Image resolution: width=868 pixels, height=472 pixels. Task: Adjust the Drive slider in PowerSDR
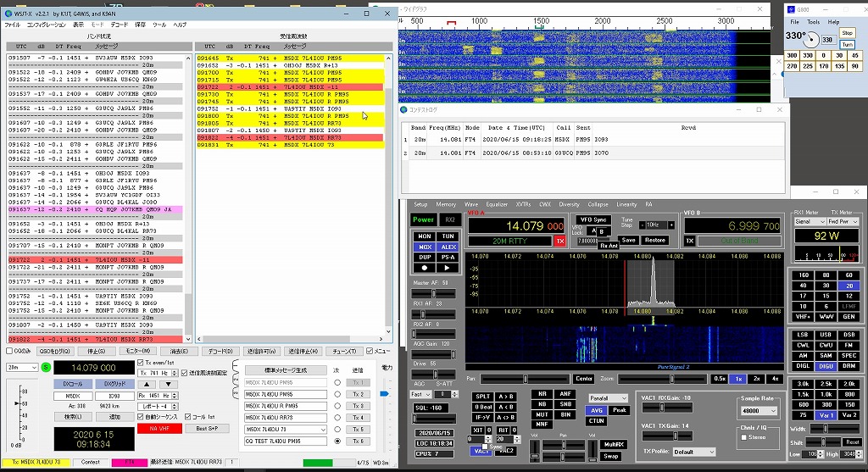(434, 375)
